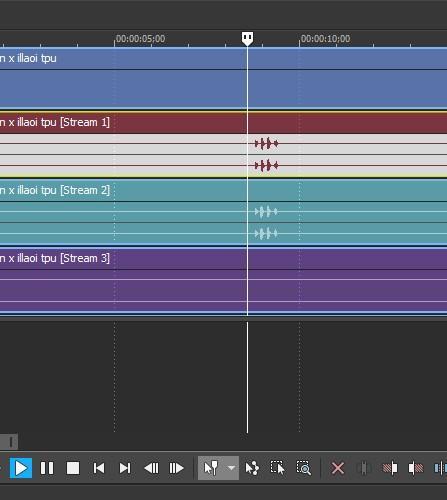
Task: Click the red X Delete icon
Action: pyautogui.click(x=338, y=468)
